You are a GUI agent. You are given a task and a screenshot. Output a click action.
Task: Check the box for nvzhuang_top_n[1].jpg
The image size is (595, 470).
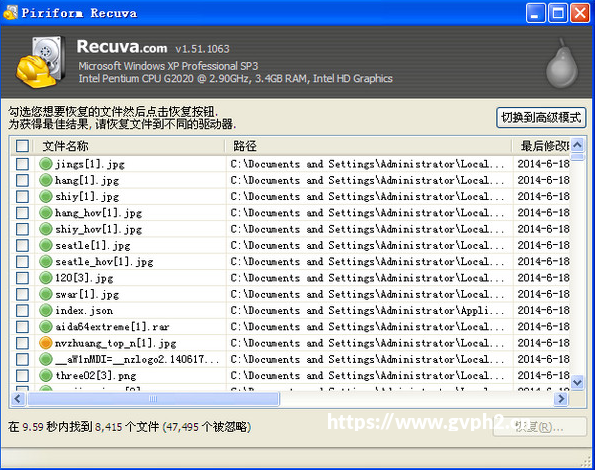coord(22,343)
